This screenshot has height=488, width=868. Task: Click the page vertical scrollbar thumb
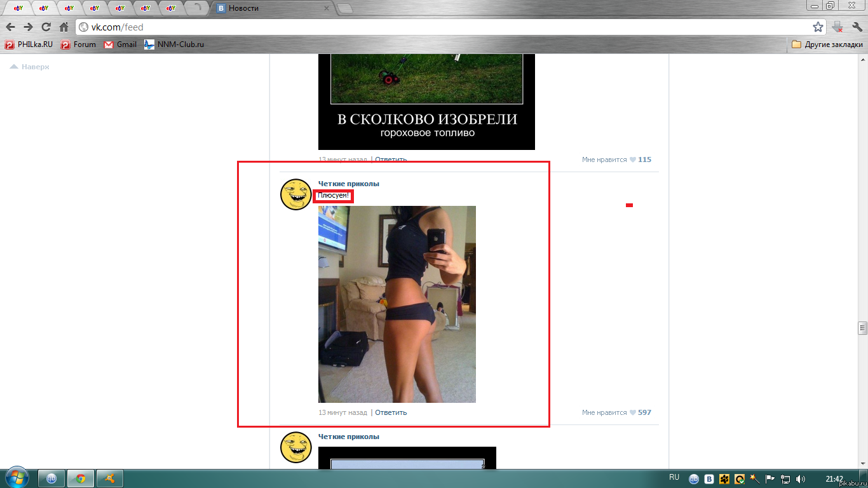tap(862, 328)
